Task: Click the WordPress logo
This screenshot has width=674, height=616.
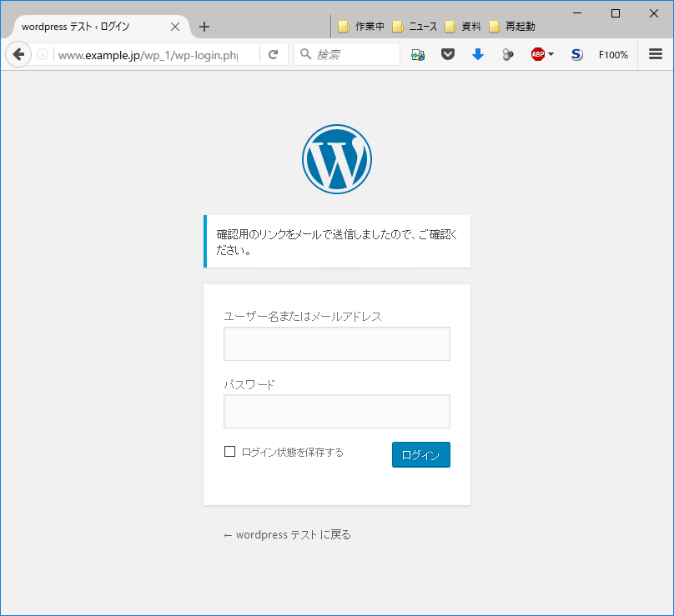Action: point(337,159)
